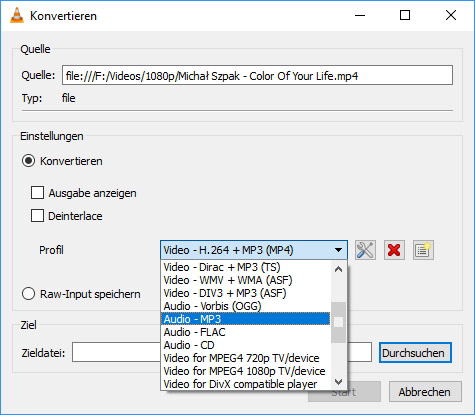Select the Konvertieren radio button

click(x=28, y=161)
